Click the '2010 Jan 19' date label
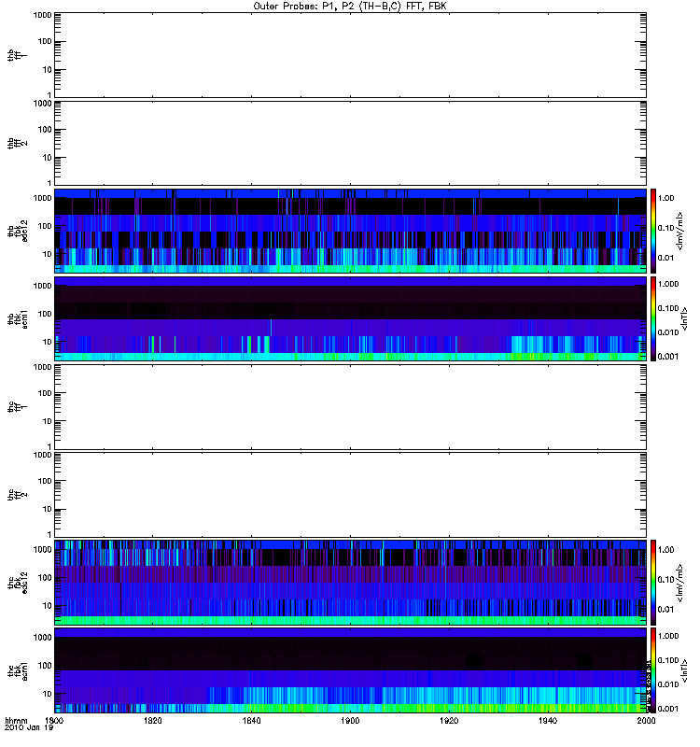The image size is (700, 747). tap(29, 728)
